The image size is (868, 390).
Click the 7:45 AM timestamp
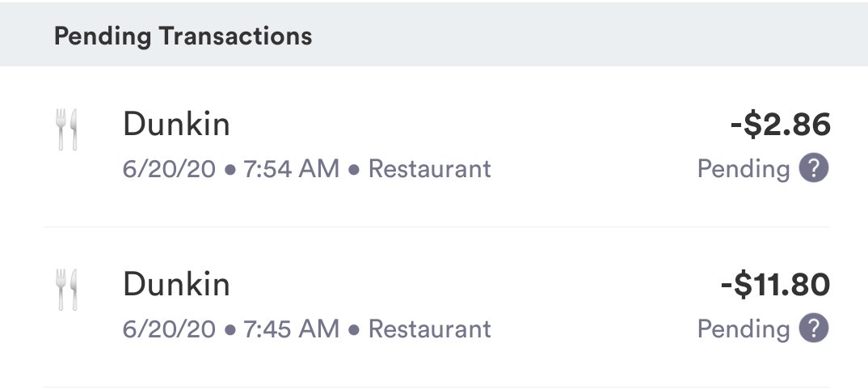coord(291,329)
